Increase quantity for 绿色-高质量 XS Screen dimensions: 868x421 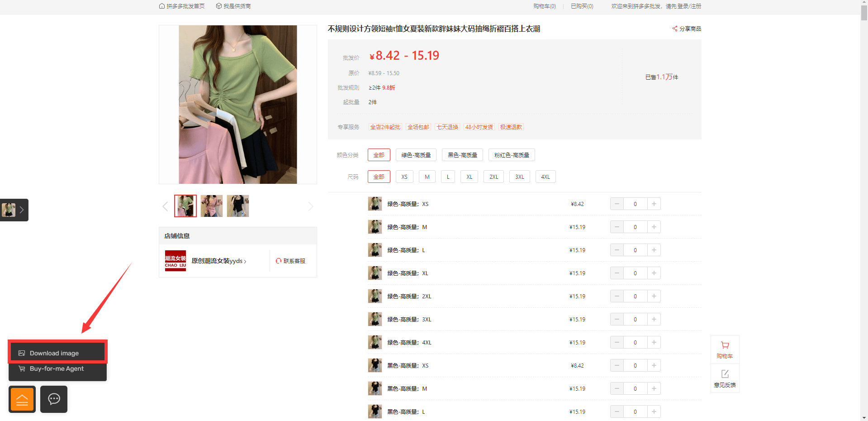654,204
